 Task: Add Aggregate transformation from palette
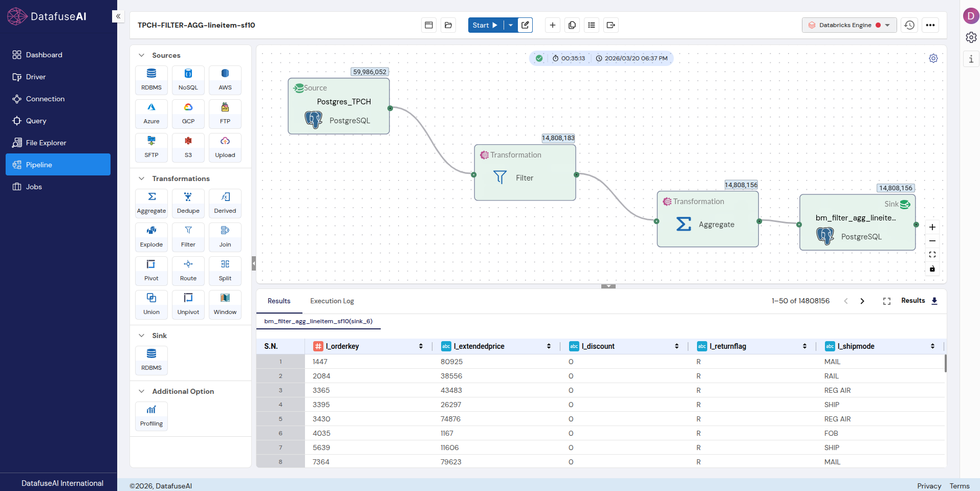click(151, 203)
